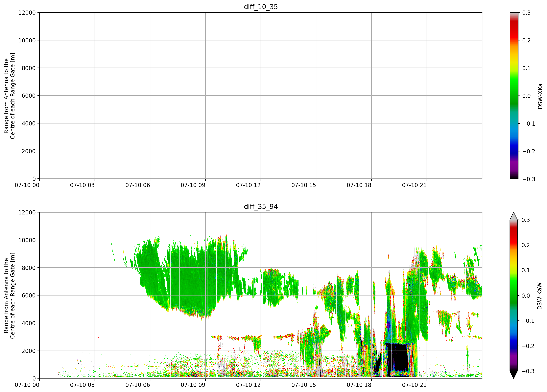
Task: Click the 10000 y-tick in diff_35_94
Action: point(27,240)
